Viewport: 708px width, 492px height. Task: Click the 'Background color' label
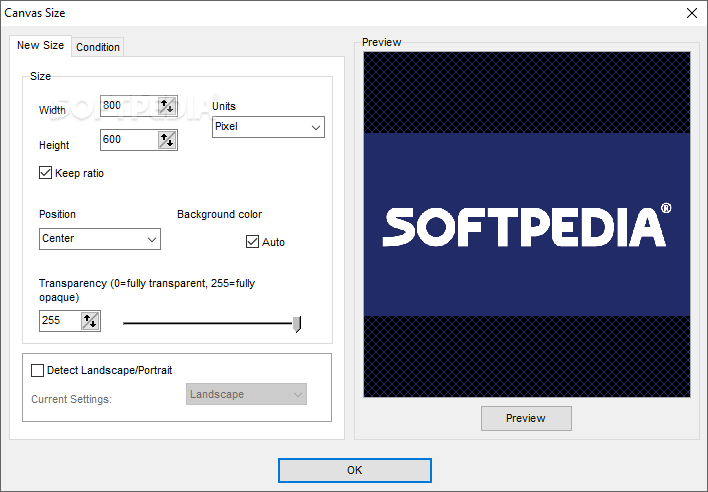219,214
